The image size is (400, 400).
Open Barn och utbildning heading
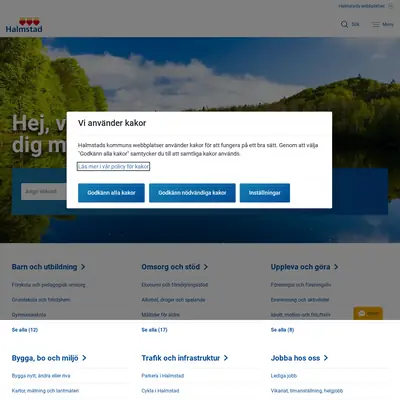44,267
